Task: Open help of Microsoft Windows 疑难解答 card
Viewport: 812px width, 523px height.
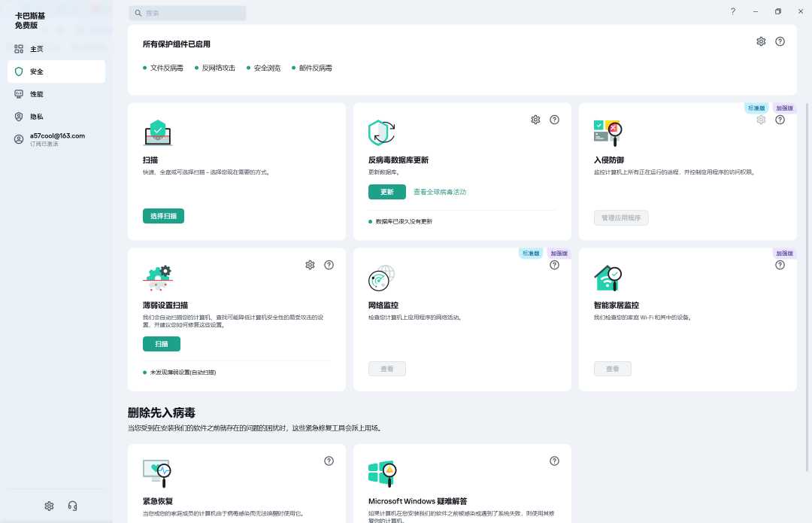Action: pos(554,461)
